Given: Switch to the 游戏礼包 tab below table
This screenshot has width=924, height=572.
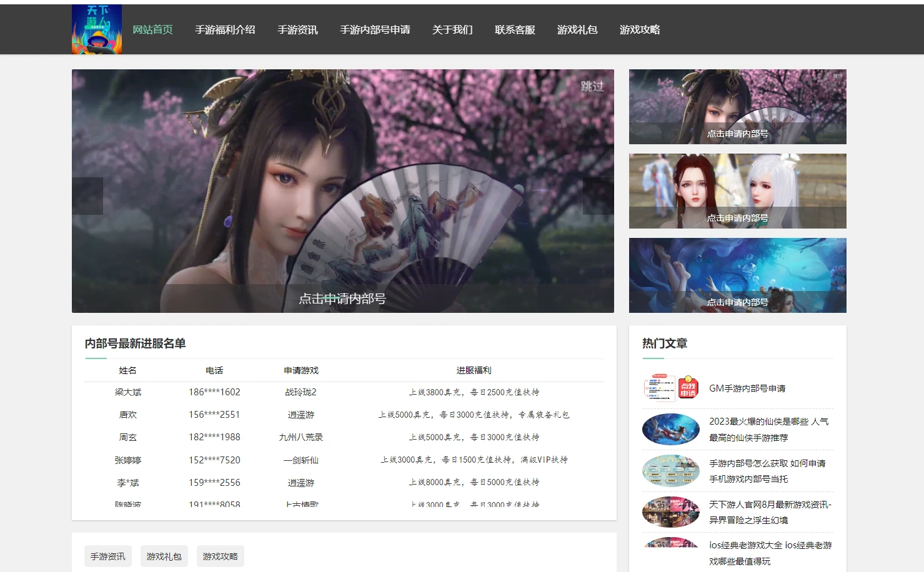Looking at the screenshot, I should coord(164,556).
